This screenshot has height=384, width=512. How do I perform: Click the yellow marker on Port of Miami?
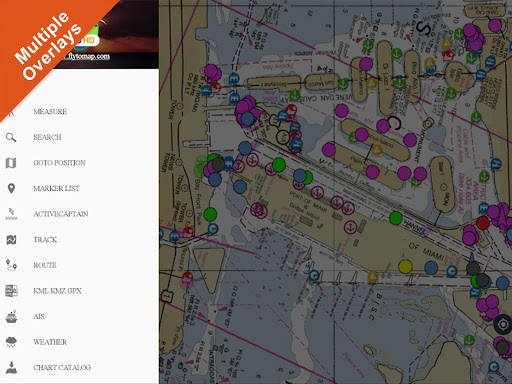coord(405,267)
